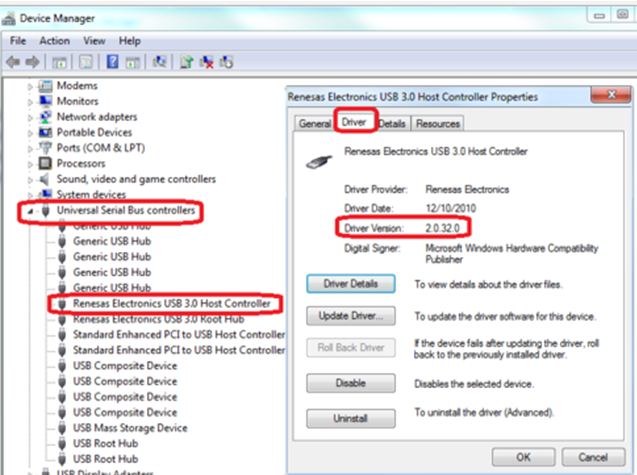This screenshot has height=475, width=637.
Task: Open the Help menu
Action: click(130, 41)
